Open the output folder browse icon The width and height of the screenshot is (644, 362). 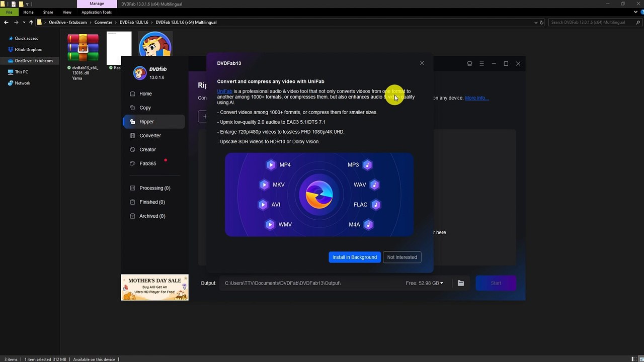(x=460, y=283)
